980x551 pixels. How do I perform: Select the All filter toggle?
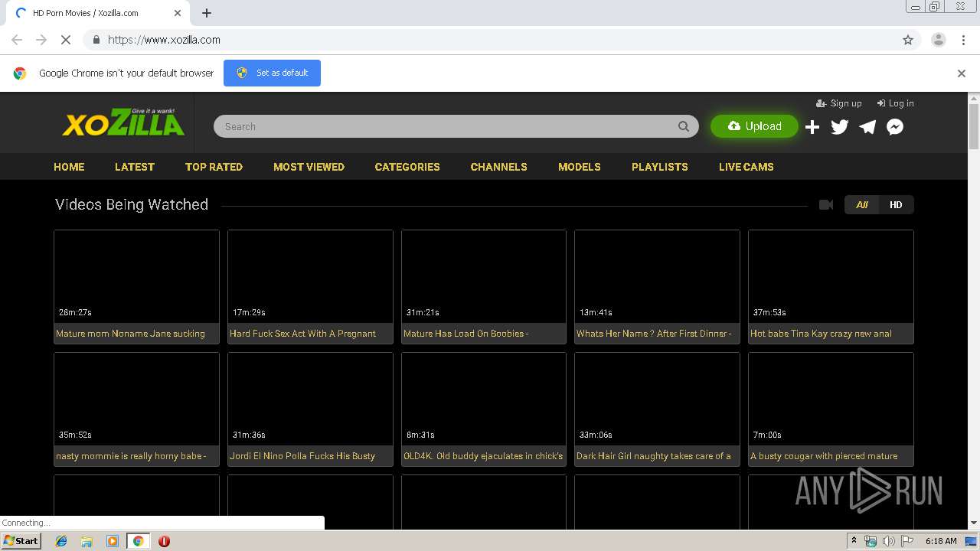(862, 204)
